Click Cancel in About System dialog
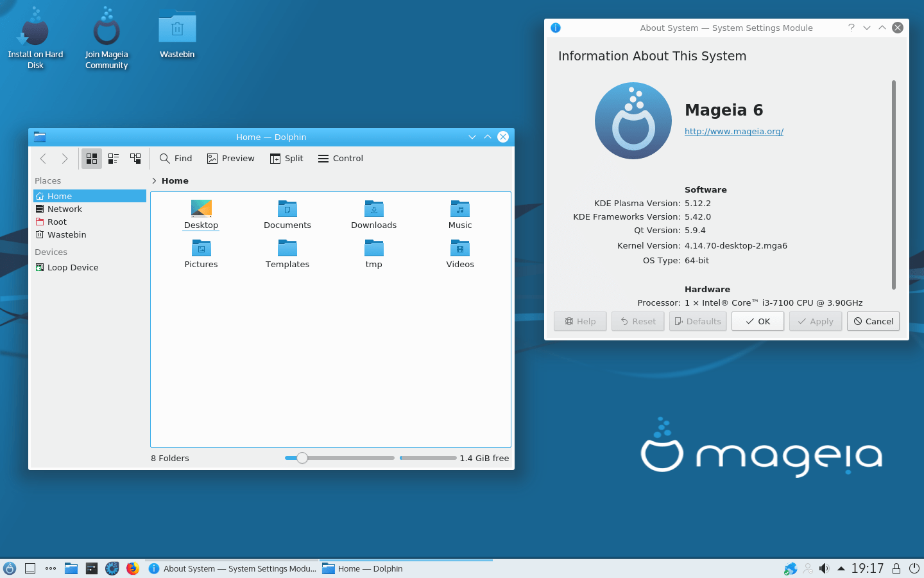This screenshot has width=924, height=578. 873,321
